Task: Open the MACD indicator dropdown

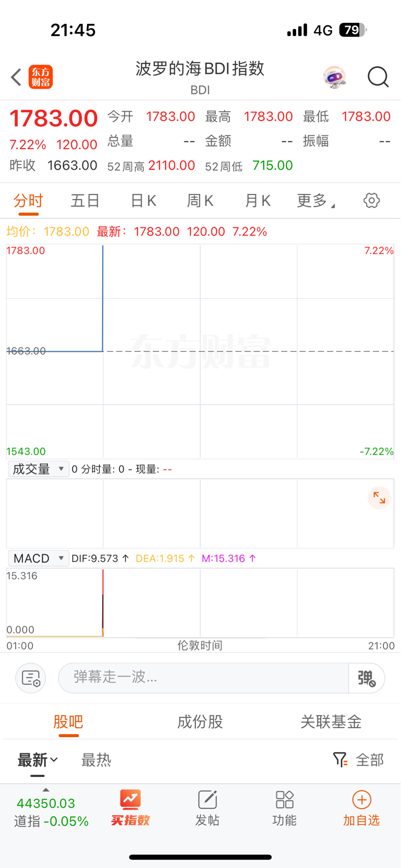Action: (x=39, y=558)
